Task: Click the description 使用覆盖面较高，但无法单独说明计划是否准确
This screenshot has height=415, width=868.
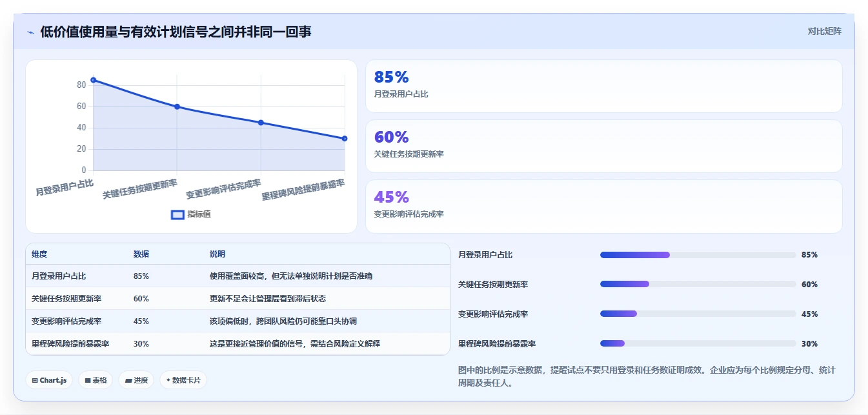Action: coord(291,276)
